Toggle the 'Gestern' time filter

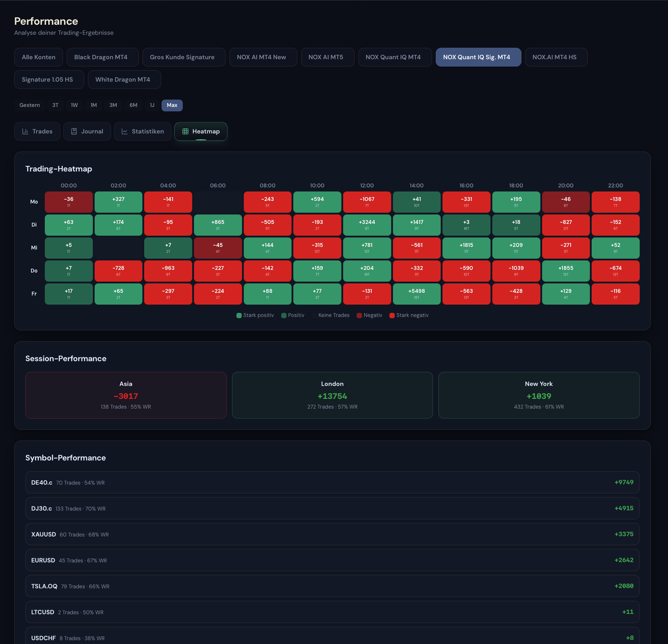click(x=30, y=105)
